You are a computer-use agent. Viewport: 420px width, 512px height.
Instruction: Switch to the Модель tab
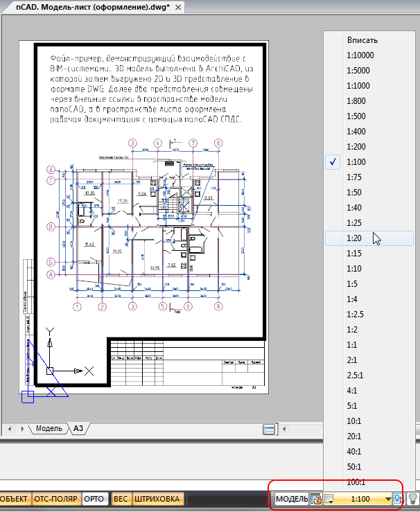coord(49,428)
